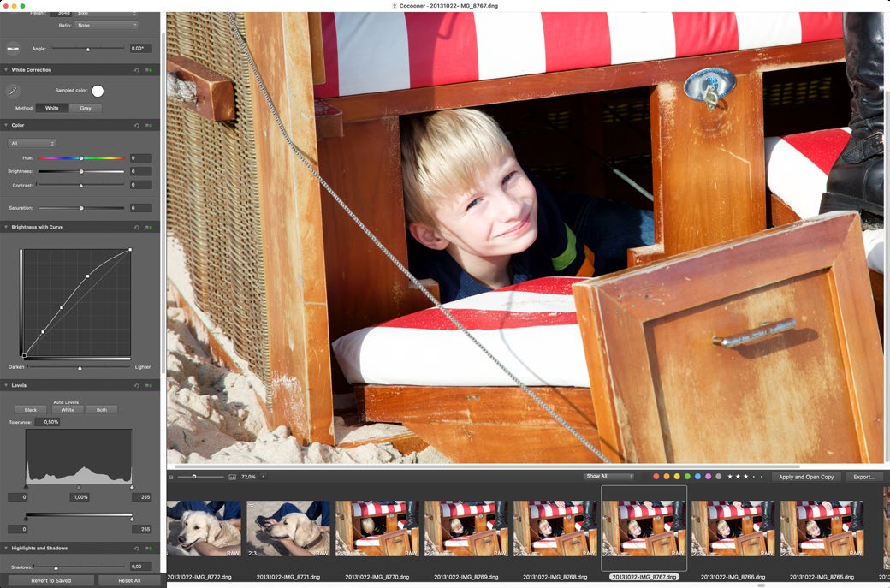Screen dimensions: 890x588
Task: Click the small thumbnail icon left of zoom slider
Action: tap(171, 477)
